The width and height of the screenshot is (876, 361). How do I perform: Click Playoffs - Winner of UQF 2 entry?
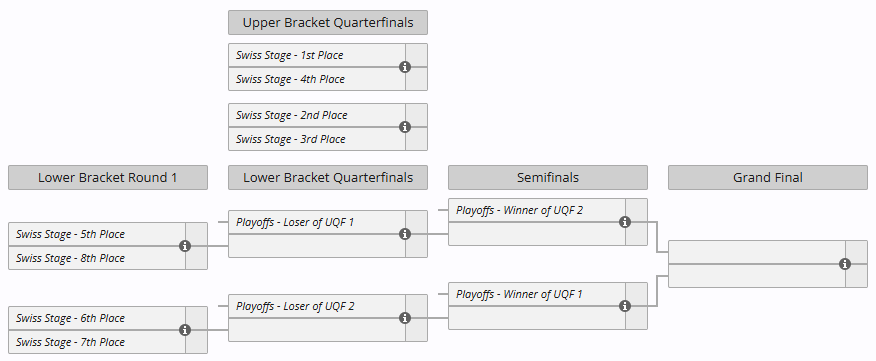[x=537, y=210]
